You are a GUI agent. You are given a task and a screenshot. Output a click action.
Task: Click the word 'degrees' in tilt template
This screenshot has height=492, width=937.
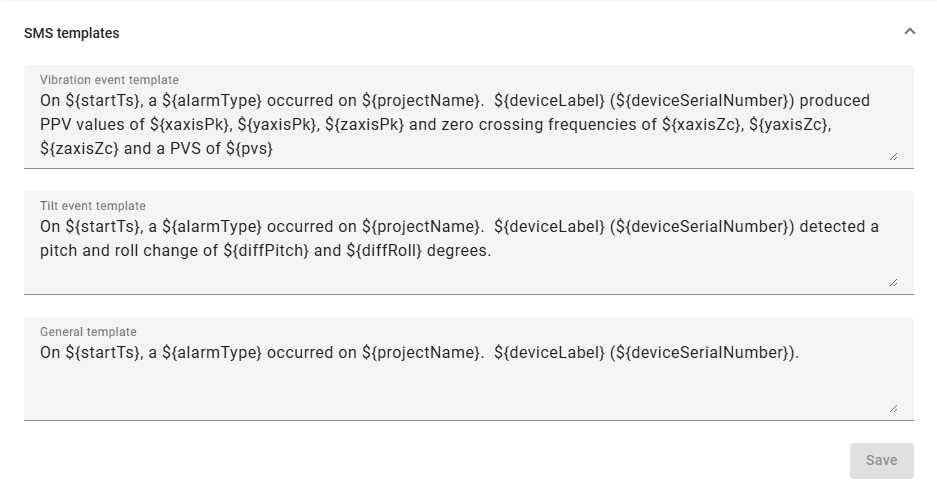(458, 251)
